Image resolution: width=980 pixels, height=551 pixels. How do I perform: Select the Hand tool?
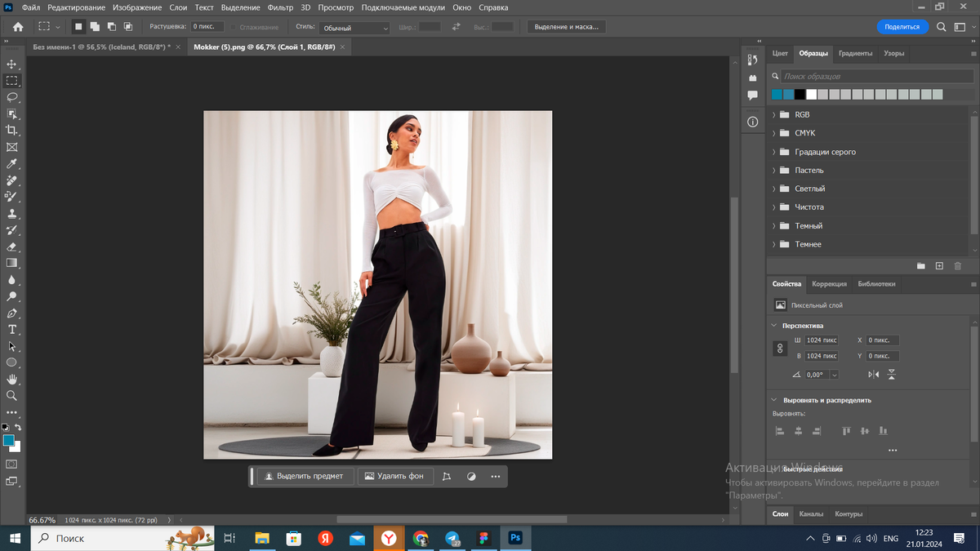pos(11,380)
